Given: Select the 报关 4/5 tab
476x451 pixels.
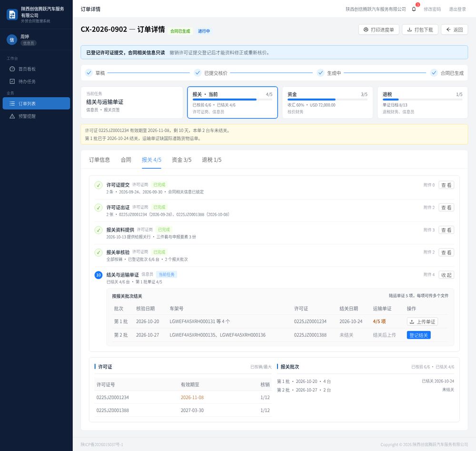Looking at the screenshot, I should pos(151,160).
